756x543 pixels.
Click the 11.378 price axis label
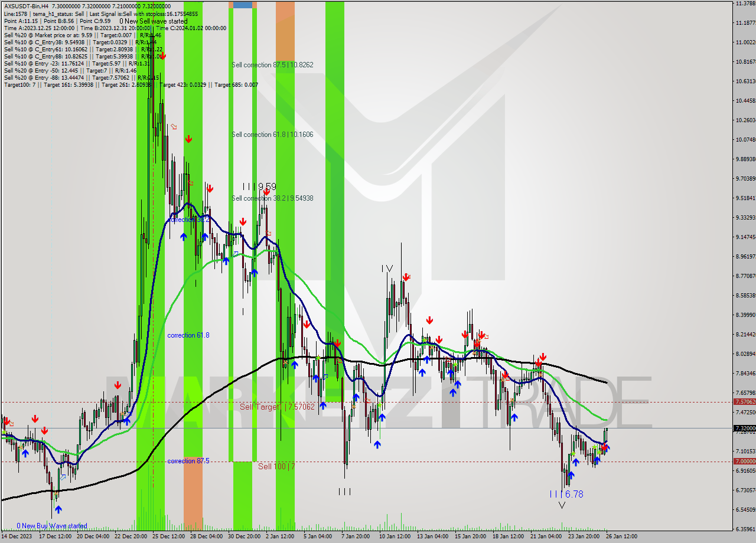(745, 4)
